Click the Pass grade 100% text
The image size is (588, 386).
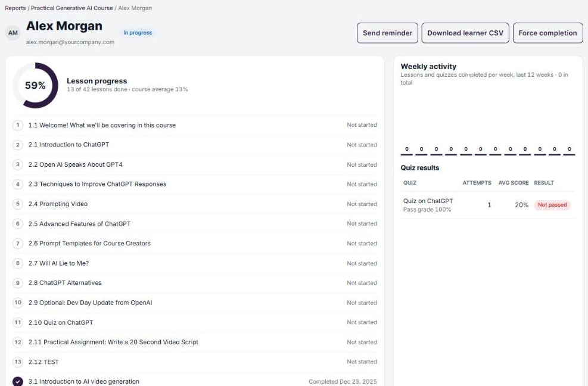click(427, 210)
